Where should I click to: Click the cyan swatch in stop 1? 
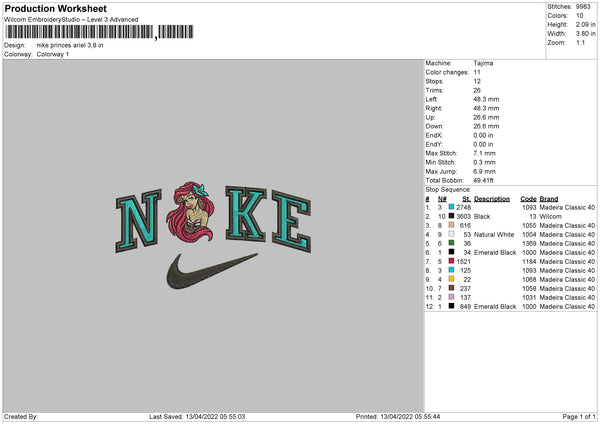coord(451,207)
